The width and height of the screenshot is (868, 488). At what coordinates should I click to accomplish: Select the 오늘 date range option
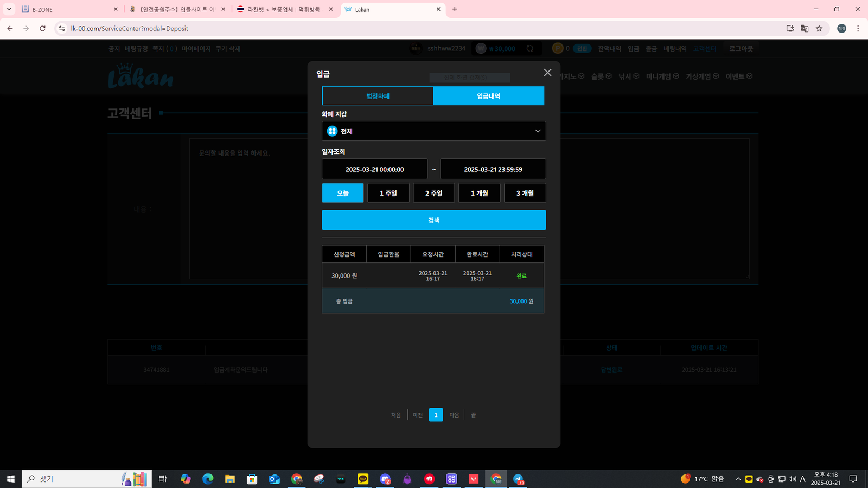(x=342, y=193)
